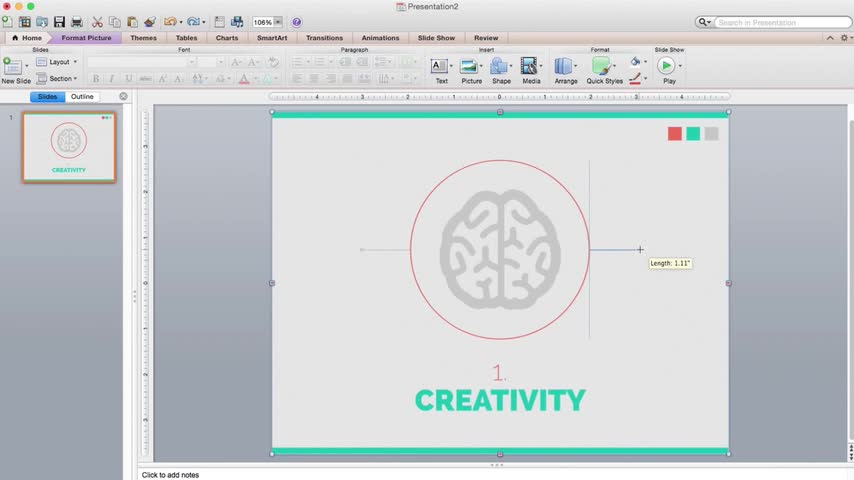The height and width of the screenshot is (480, 854).
Task: Play the slide show
Action: (666, 66)
